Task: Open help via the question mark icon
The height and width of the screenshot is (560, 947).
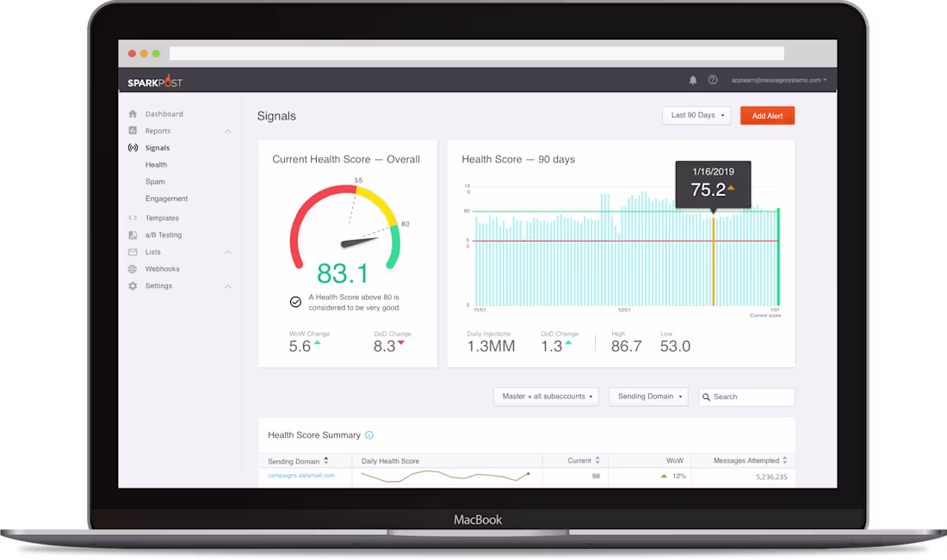Action: point(713,79)
